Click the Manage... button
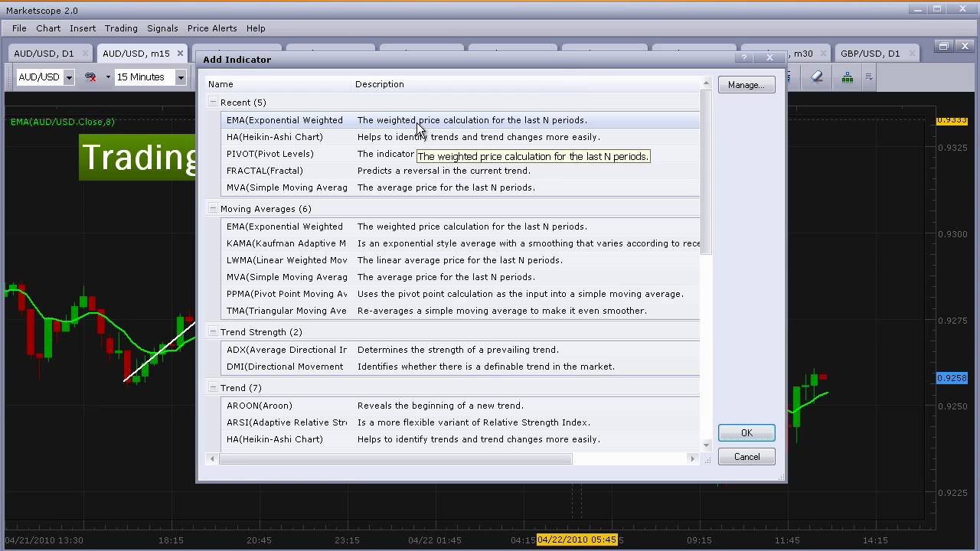Image resolution: width=980 pixels, height=551 pixels. pyautogui.click(x=746, y=85)
